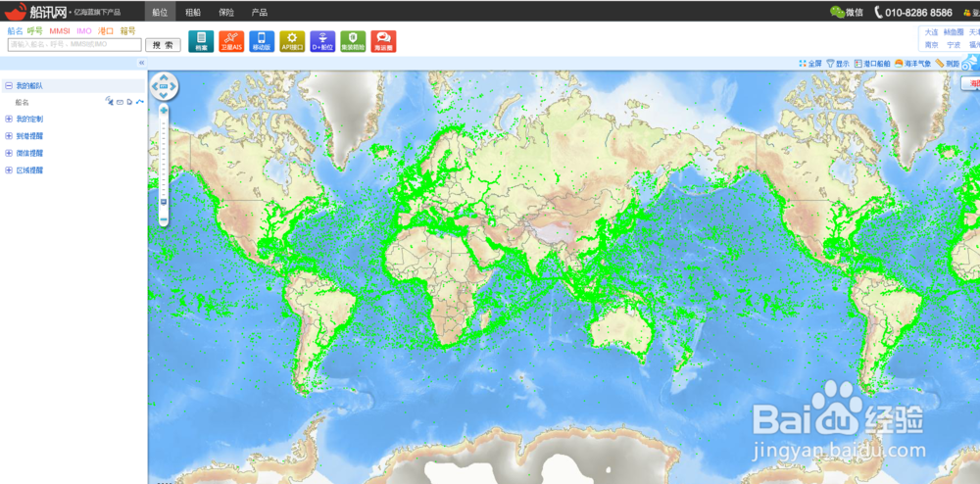Open the green 集装箱险 shield icon

point(353,41)
